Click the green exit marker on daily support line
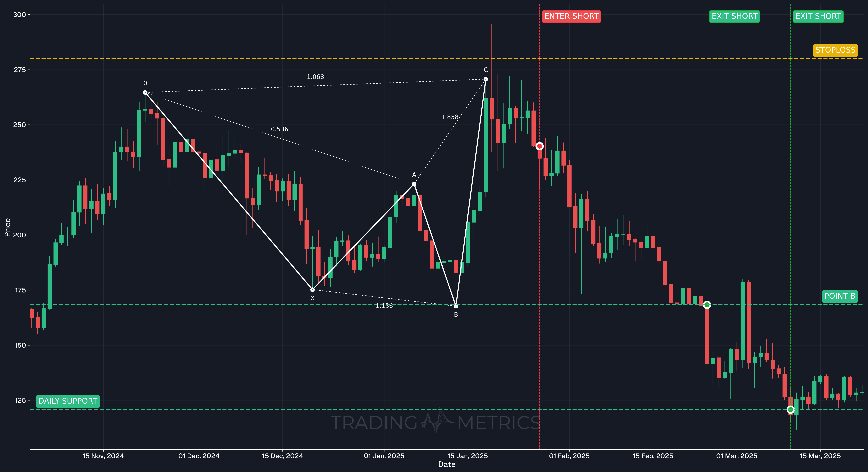 790,410
